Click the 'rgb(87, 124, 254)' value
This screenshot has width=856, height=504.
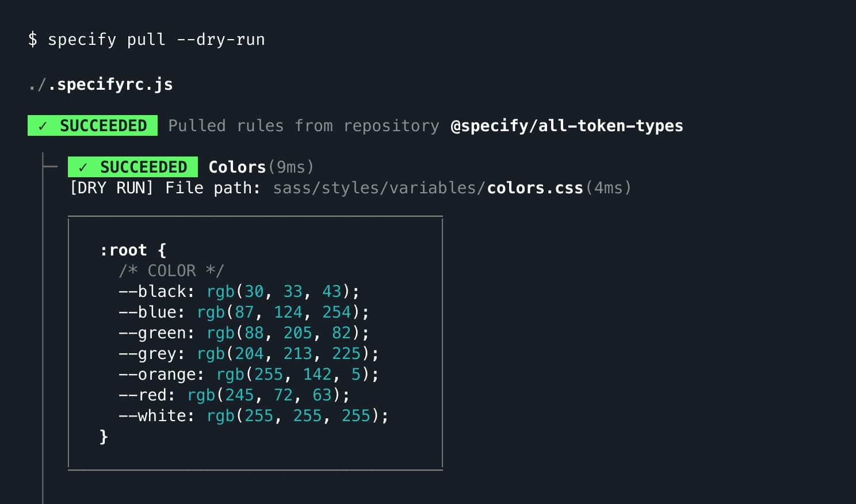tap(278, 312)
